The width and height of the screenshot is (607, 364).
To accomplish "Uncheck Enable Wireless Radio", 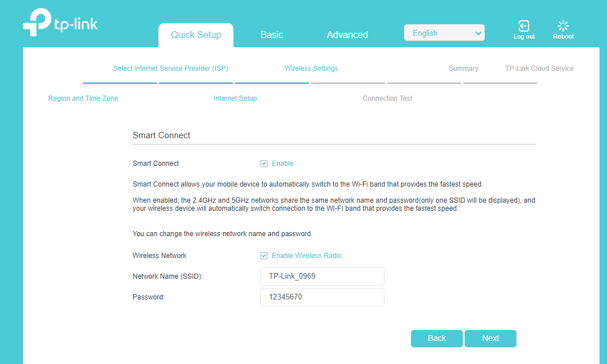I will pyautogui.click(x=264, y=256).
